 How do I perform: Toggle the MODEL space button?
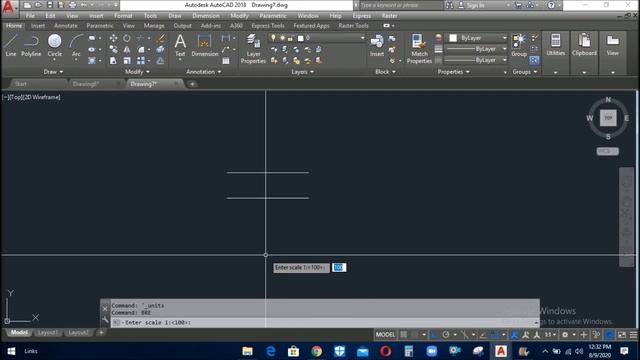coord(385,335)
